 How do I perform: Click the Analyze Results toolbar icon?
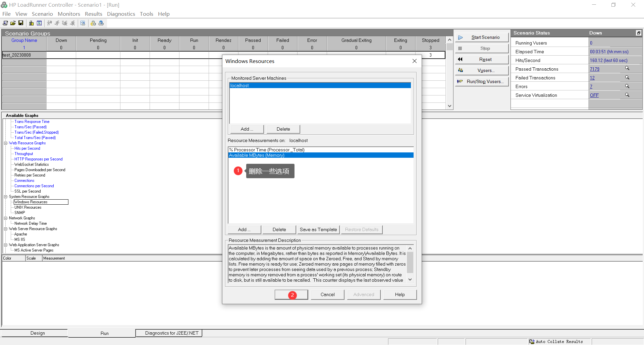pyautogui.click(x=83, y=23)
